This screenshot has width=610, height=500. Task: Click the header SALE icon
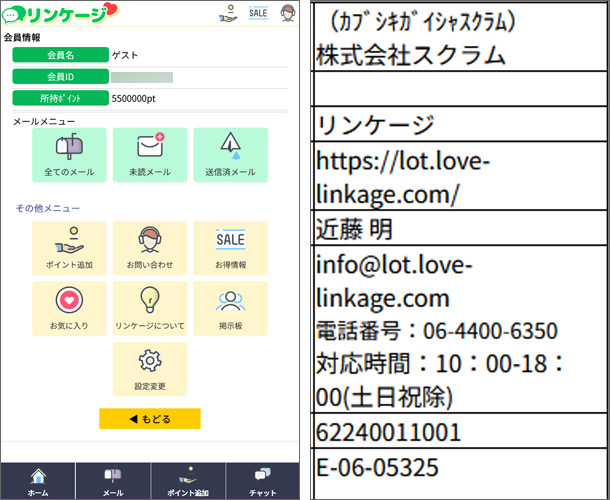coord(258,13)
